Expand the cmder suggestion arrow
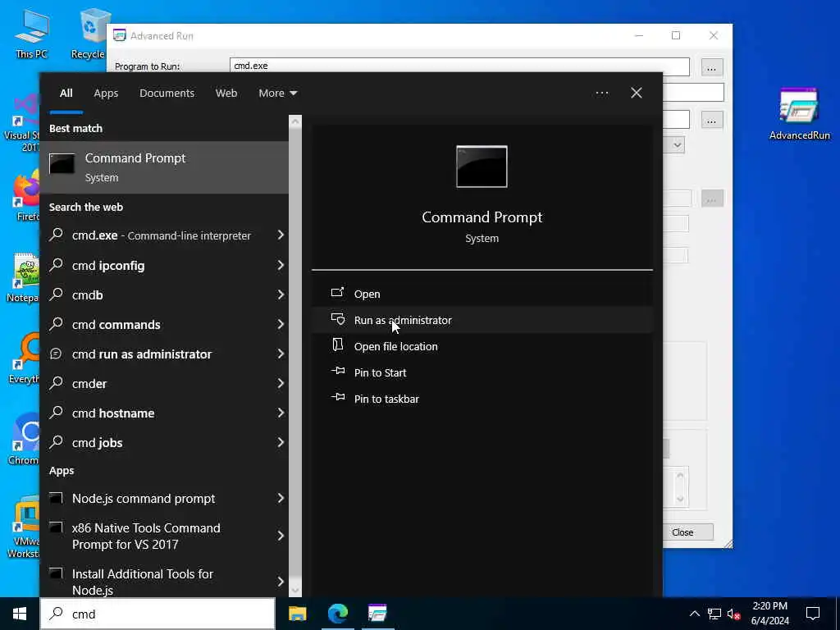 click(281, 383)
